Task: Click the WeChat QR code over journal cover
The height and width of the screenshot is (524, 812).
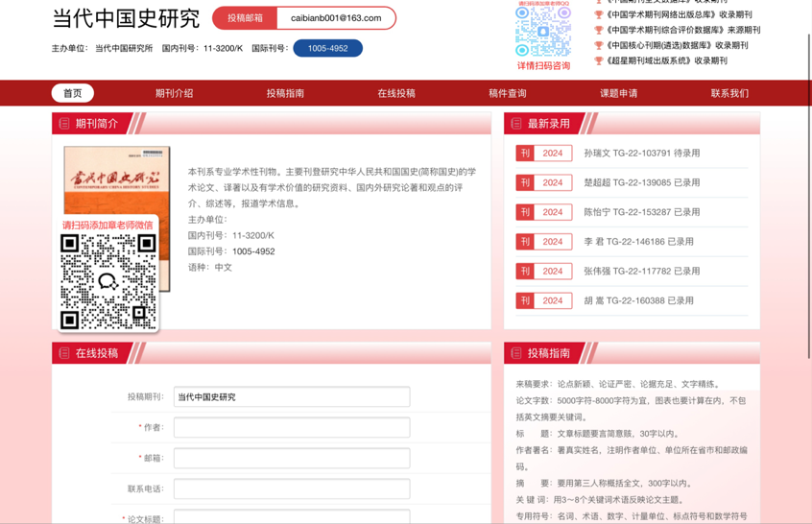Action: [108, 281]
